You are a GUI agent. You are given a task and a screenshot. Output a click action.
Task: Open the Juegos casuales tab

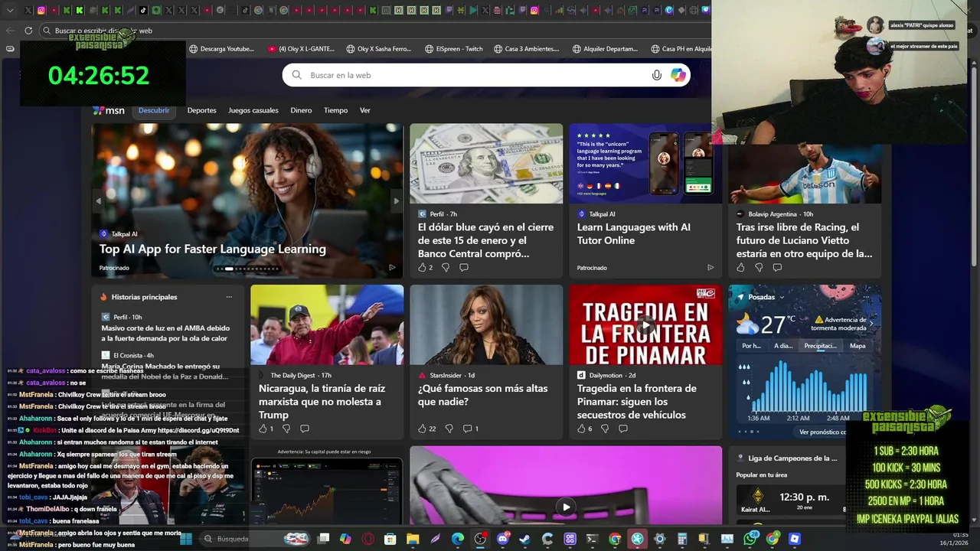click(x=253, y=110)
